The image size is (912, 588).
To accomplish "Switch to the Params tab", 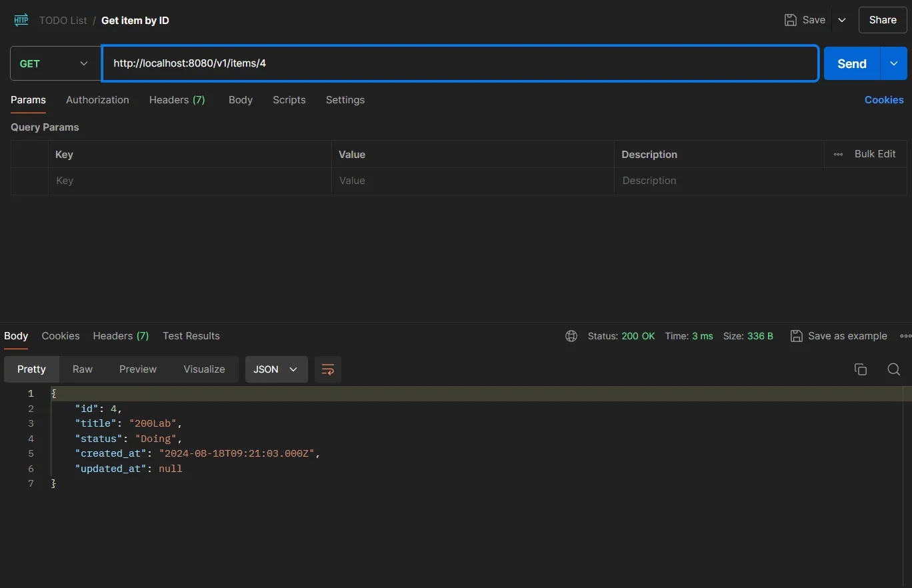I will coord(28,100).
